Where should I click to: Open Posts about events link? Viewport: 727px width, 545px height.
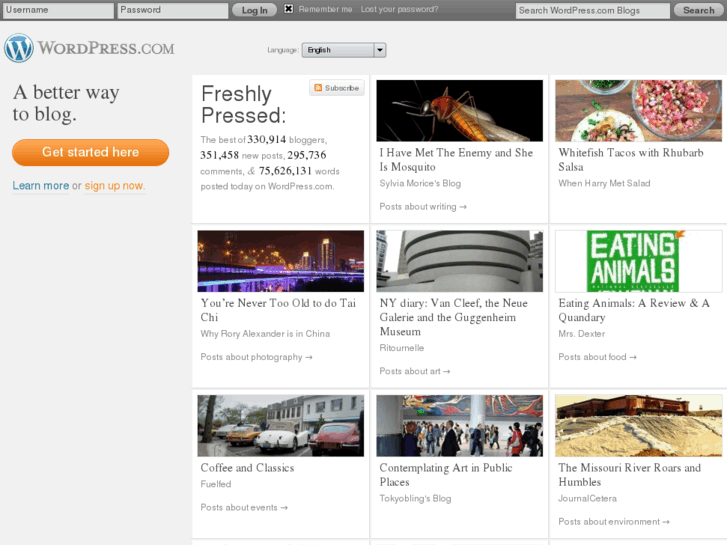pos(244,507)
